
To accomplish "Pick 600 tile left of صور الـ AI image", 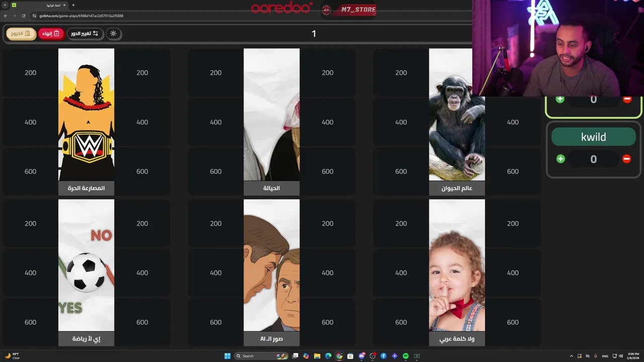I will tap(216, 322).
